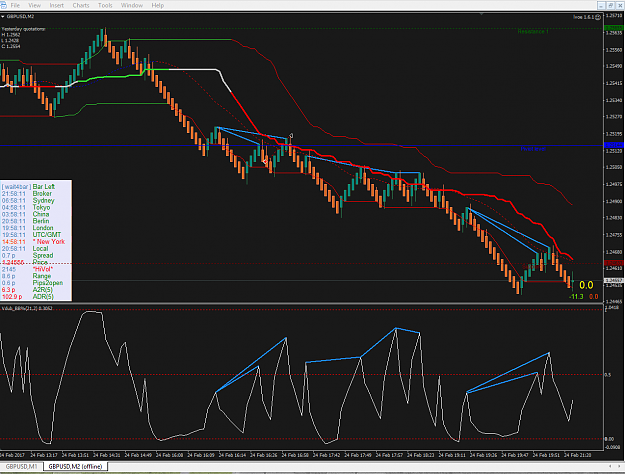Switch to the GBPUSD,M1 chart tab
Viewport: 625px width, 474px height.
pos(21,466)
